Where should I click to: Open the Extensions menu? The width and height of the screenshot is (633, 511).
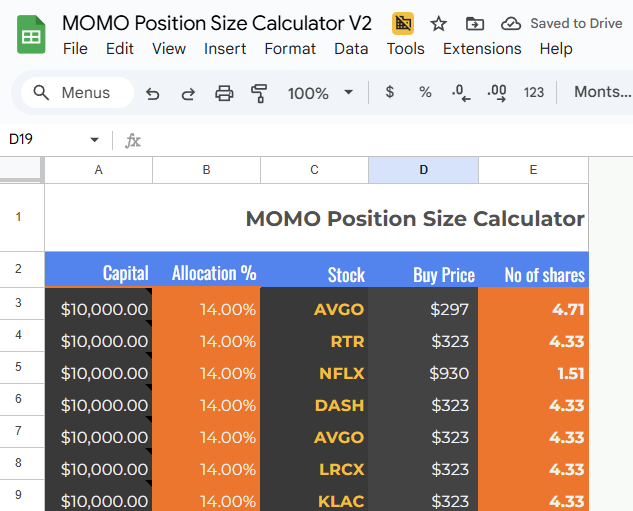pyautogui.click(x=482, y=48)
